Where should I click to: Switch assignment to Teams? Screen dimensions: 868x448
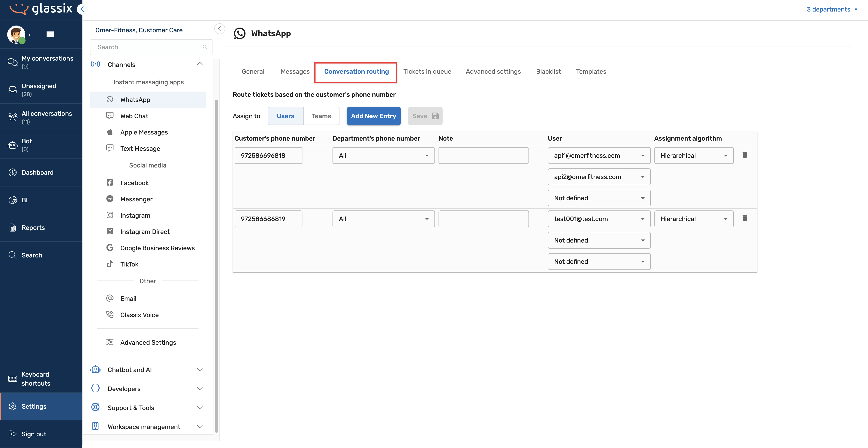(321, 116)
